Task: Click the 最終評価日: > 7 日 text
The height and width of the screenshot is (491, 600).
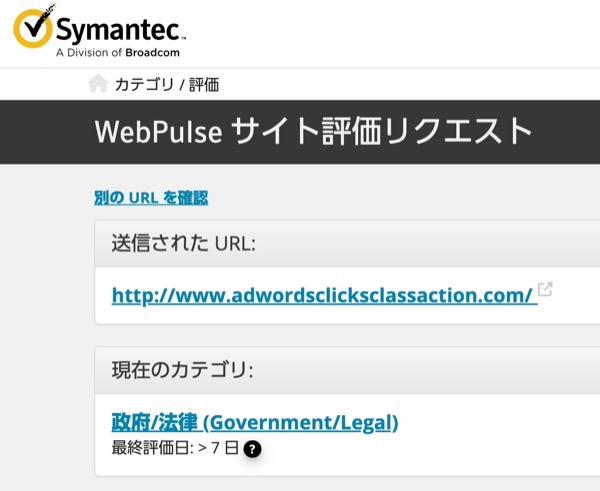Action: (175, 448)
